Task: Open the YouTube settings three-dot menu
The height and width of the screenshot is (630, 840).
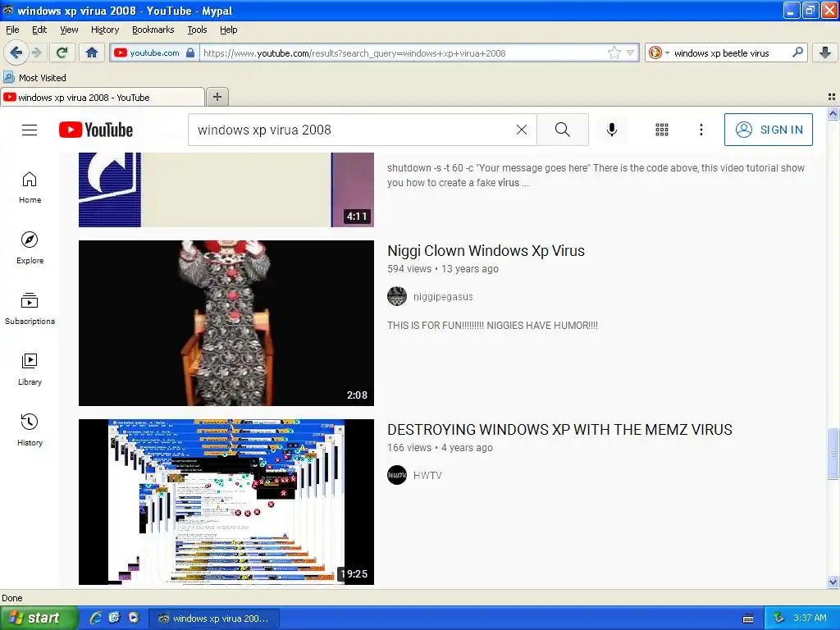Action: 701,130
